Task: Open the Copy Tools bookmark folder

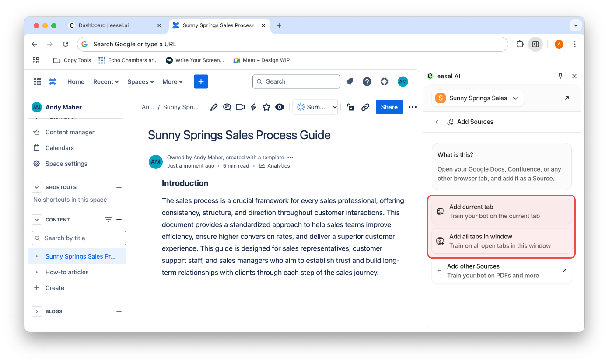Action: click(x=72, y=60)
